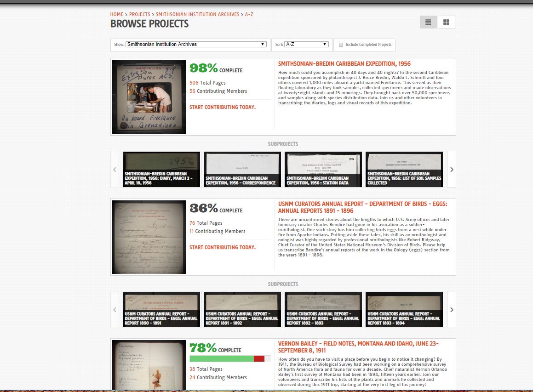Open Caribbean Expedition Correspondence subproject
The height and width of the screenshot is (392, 533).
[x=242, y=170]
